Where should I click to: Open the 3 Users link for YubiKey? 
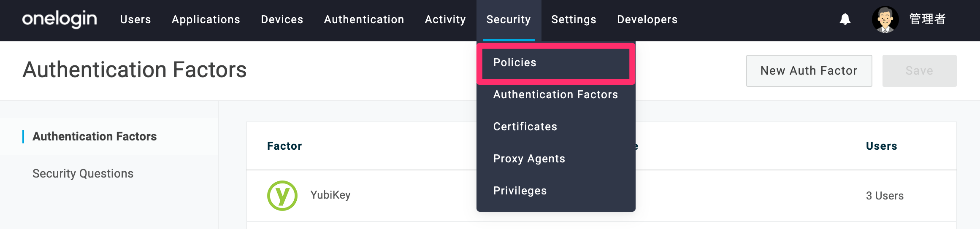885,196
